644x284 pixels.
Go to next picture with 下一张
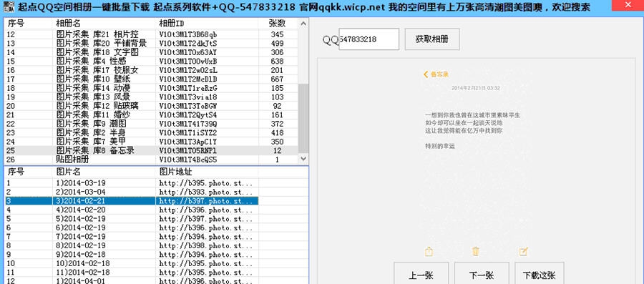point(482,274)
